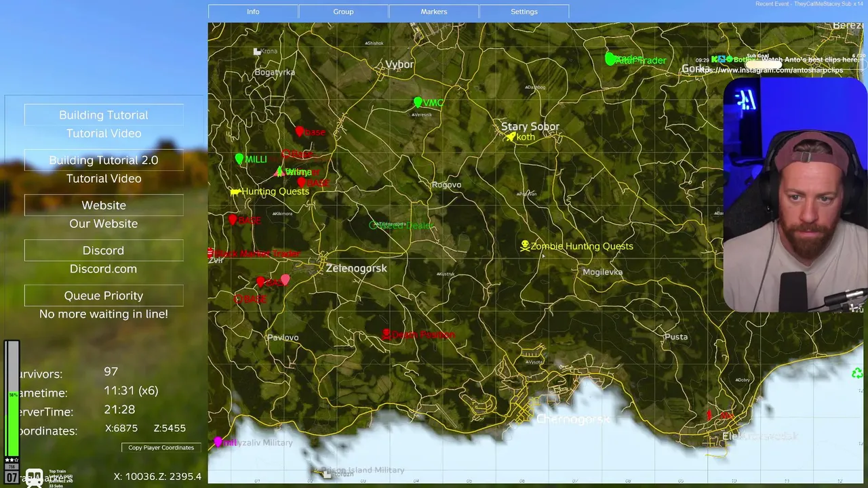Click the train icon in stream overlay
Image resolution: width=868 pixels, height=488 pixels.
(34, 477)
